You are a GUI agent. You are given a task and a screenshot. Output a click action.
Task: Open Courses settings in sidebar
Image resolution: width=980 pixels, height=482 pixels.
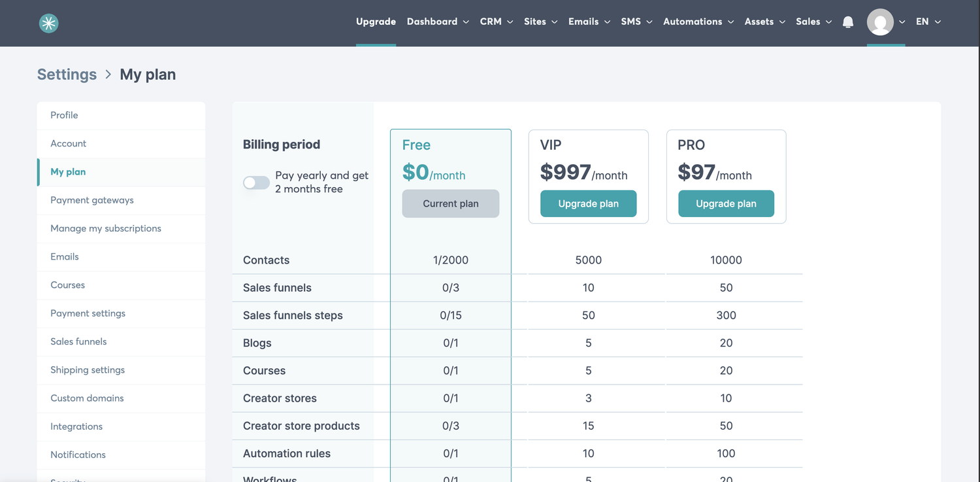coord(121,285)
